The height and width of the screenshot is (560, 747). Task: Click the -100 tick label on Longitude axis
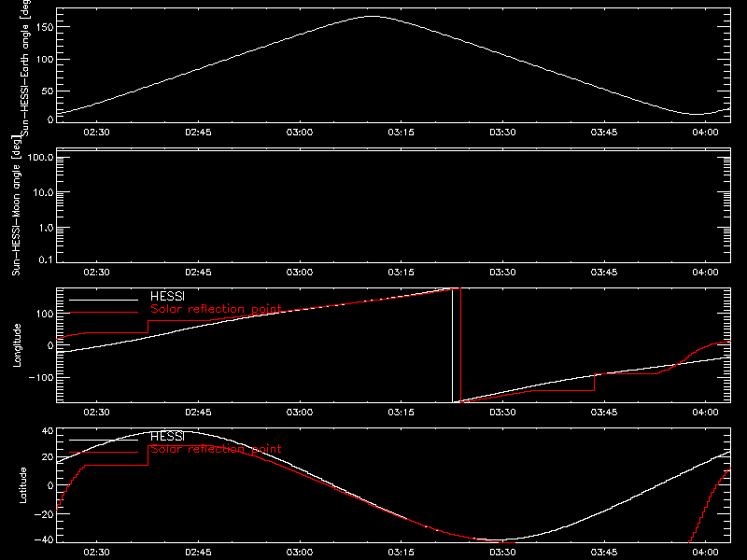[x=41, y=377]
